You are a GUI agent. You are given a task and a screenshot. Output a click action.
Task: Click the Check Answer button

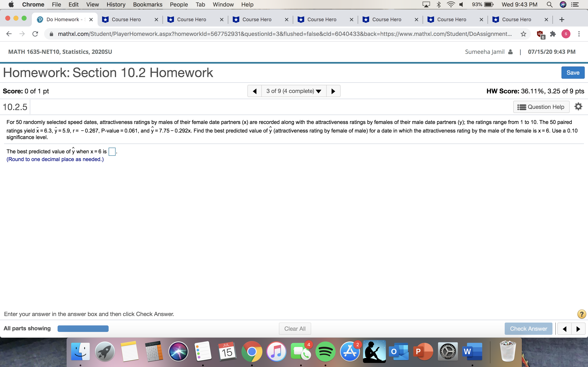528,328
